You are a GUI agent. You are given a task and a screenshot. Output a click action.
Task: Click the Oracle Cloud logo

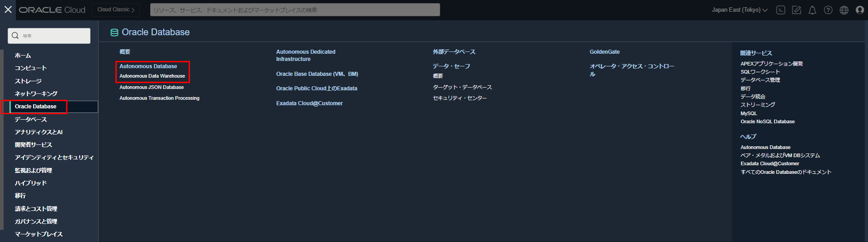click(52, 10)
